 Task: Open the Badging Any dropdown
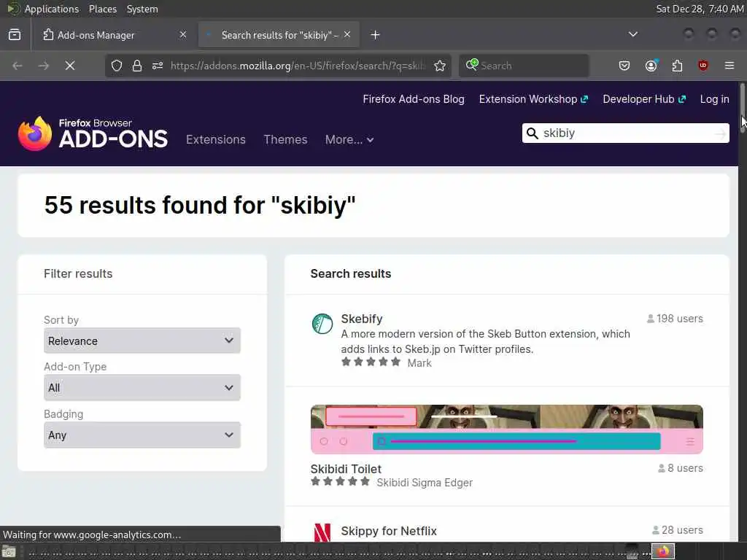[142, 435]
